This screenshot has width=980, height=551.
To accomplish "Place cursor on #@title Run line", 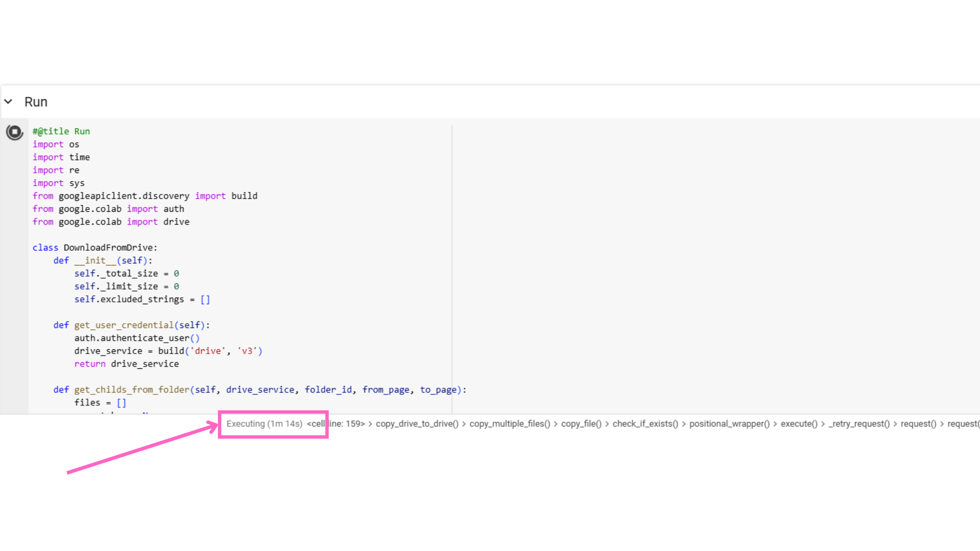I will 61,131.
